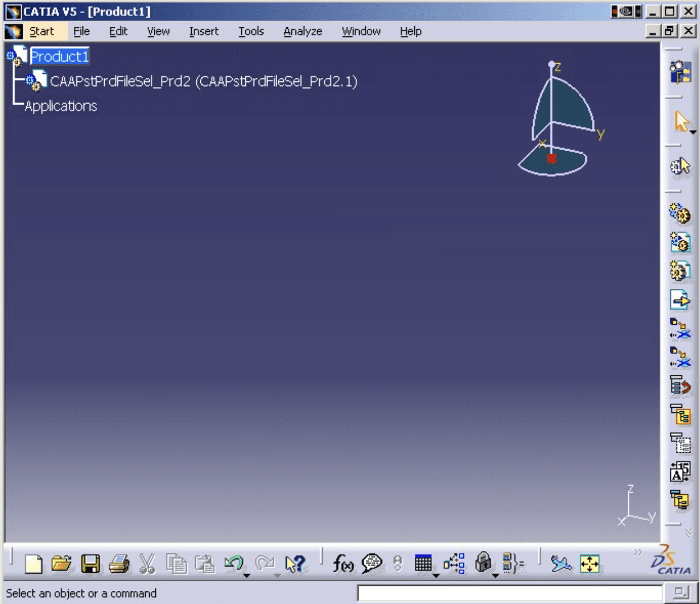Click the gear-with-cursor selection icon
Viewport: 700px width, 604px height.
680,167
